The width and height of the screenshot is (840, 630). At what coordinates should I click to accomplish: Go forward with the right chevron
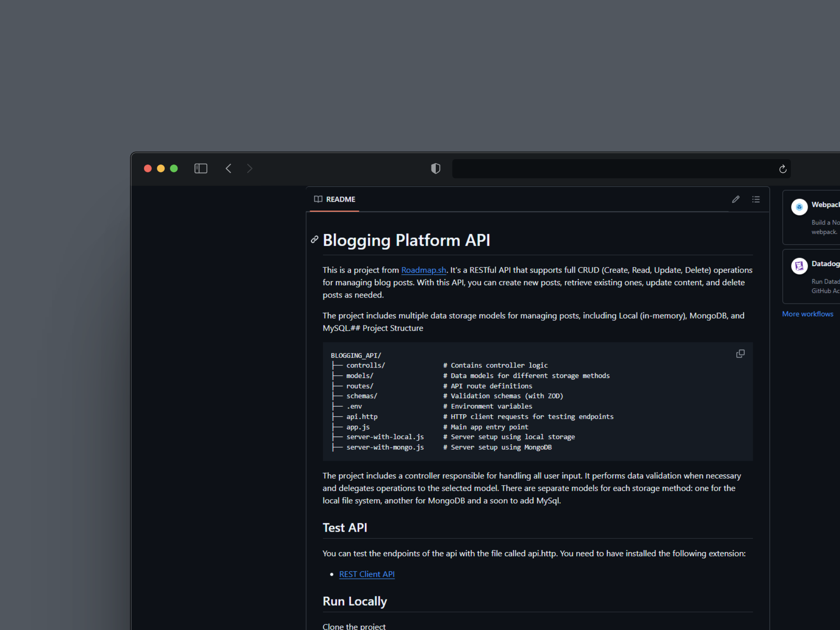(x=249, y=168)
